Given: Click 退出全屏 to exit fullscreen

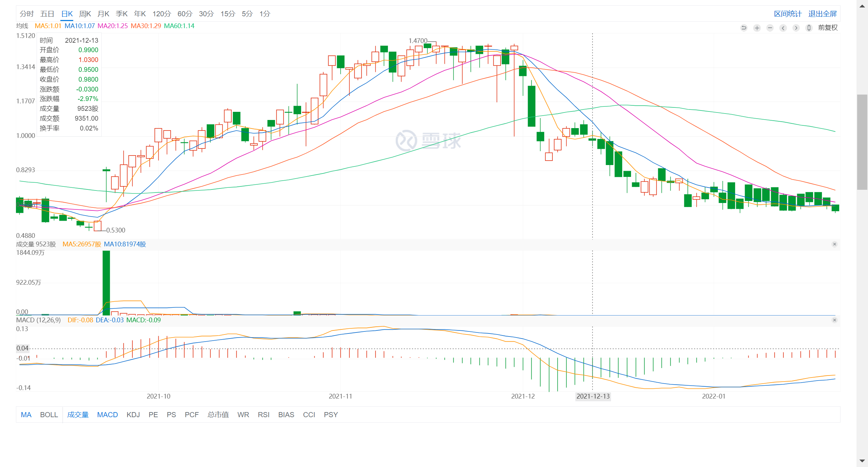Looking at the screenshot, I should 822,14.
